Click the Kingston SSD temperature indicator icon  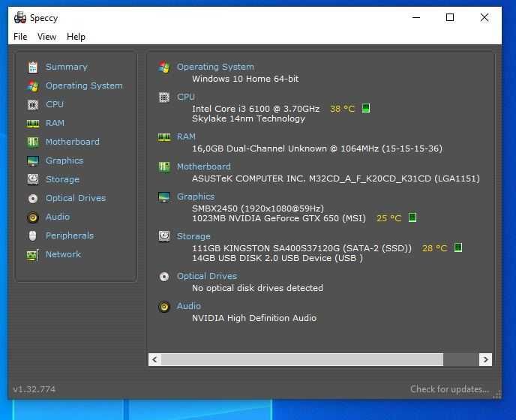[458, 247]
